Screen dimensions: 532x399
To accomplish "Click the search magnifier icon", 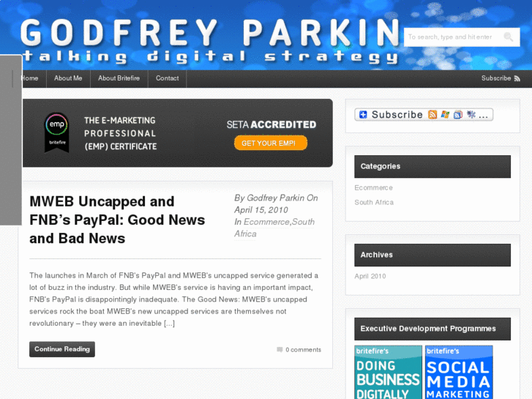I will (x=508, y=37).
